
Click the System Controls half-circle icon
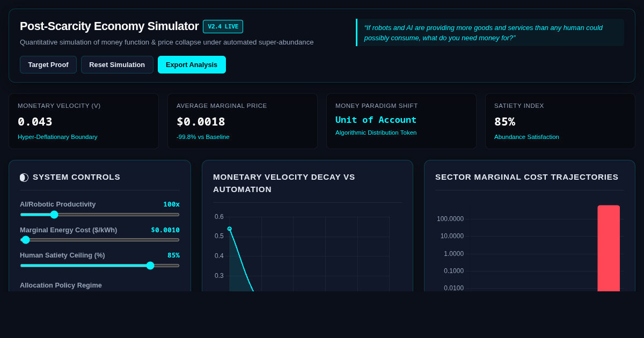tap(24, 177)
